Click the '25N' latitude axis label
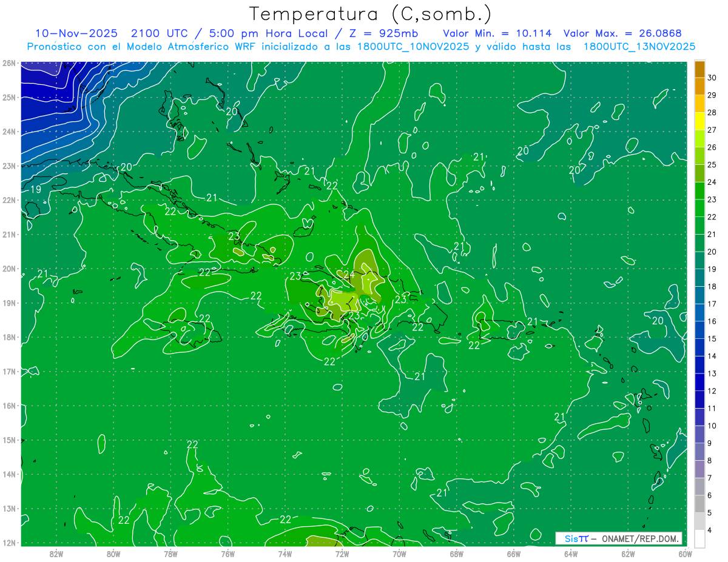The width and height of the screenshot is (728, 562). coord(8,97)
